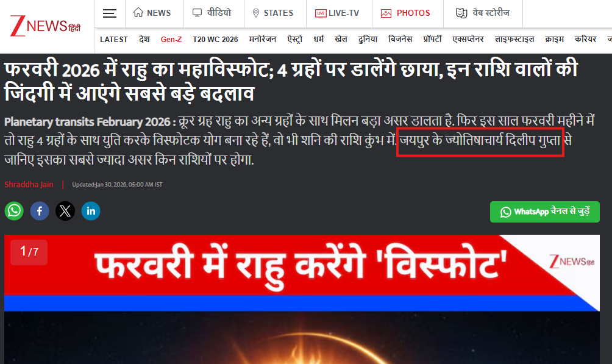
Task: Click the Zee News Hindi logo
Action: pos(45,26)
